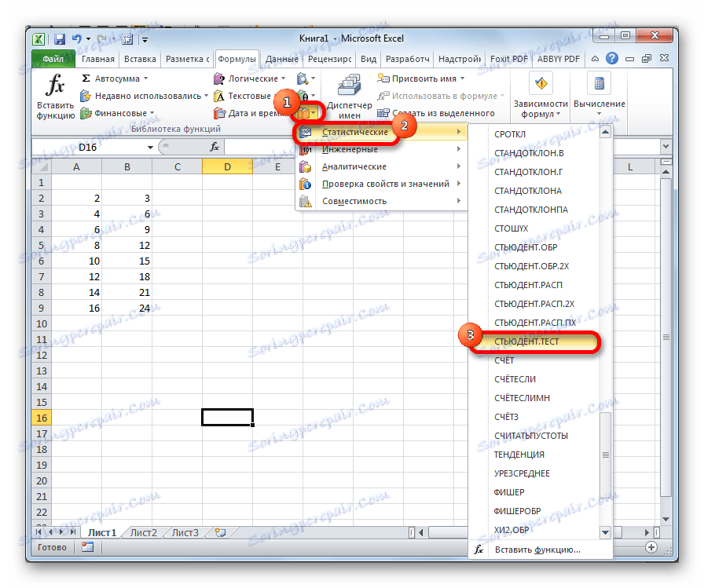Choose СРОТКЛ function

(534, 134)
